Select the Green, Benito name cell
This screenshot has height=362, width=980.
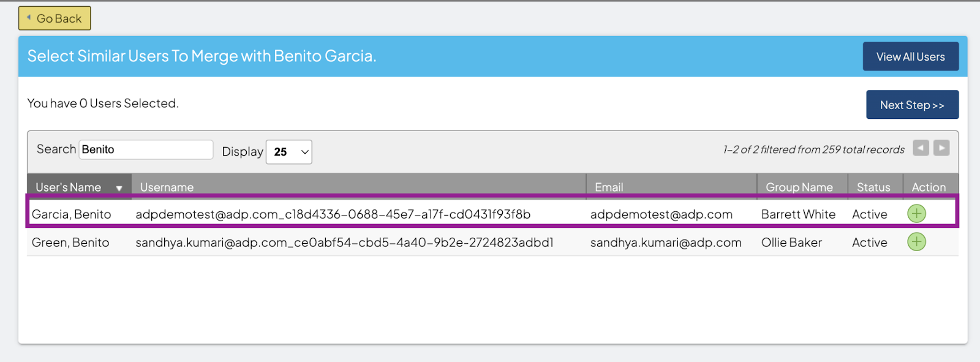click(70, 243)
